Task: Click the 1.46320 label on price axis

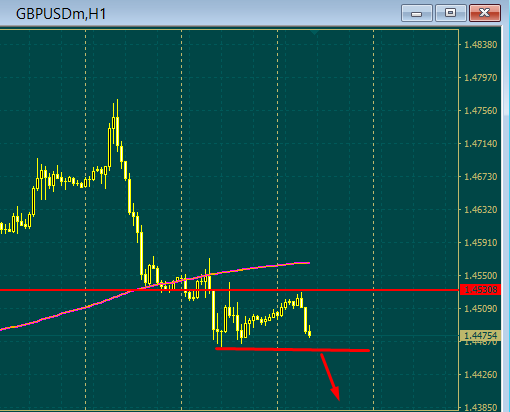Action: pyautogui.click(x=480, y=210)
